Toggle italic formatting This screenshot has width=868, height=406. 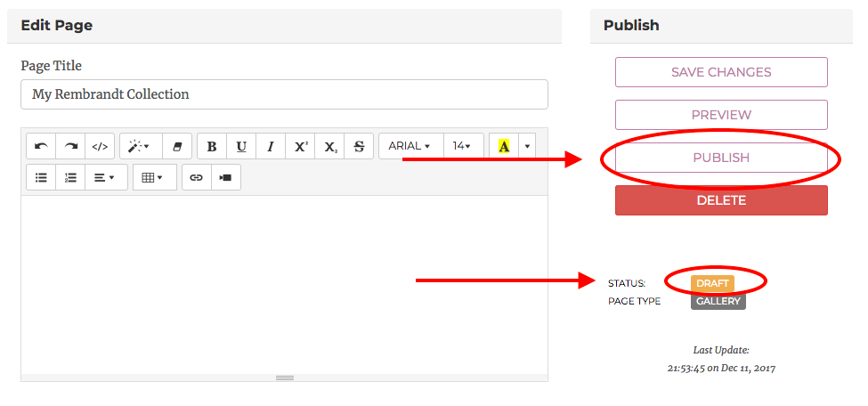[x=271, y=146]
